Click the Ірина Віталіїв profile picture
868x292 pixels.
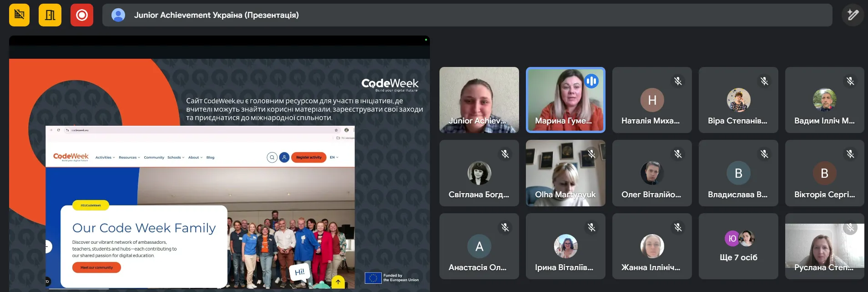pos(565,246)
